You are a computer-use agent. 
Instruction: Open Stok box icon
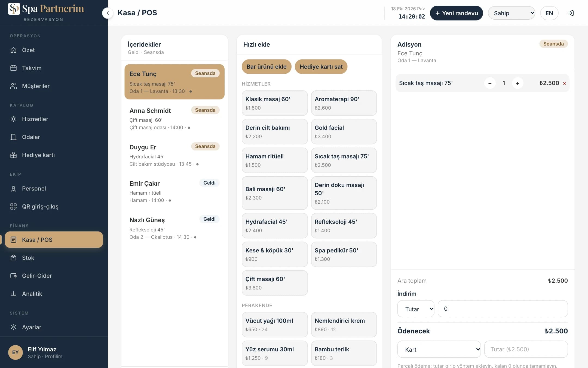click(x=13, y=258)
